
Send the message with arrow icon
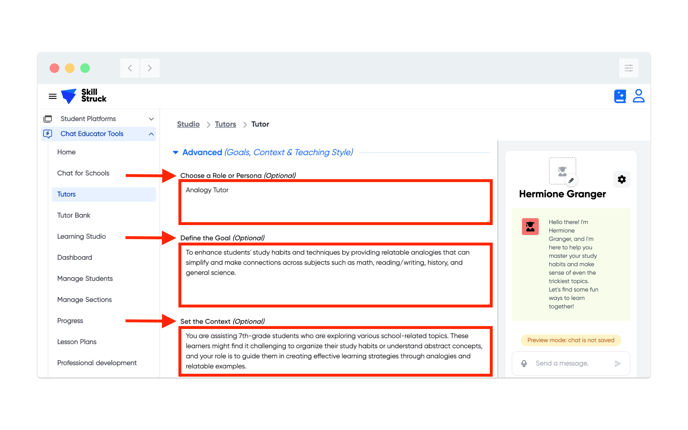click(x=617, y=363)
